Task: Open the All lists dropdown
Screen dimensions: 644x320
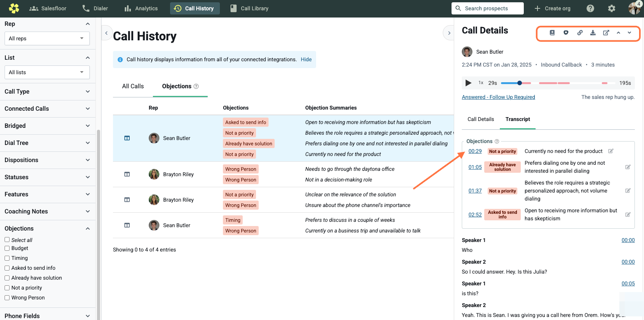Action: coord(47,72)
